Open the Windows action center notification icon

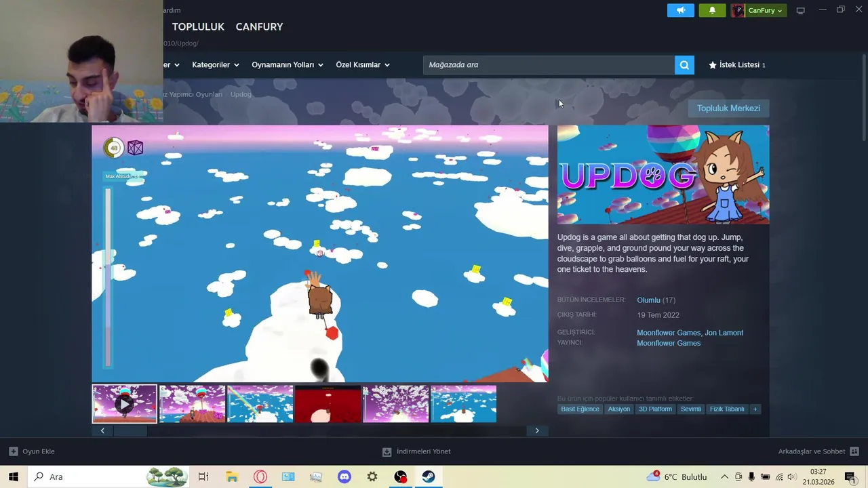click(x=850, y=477)
